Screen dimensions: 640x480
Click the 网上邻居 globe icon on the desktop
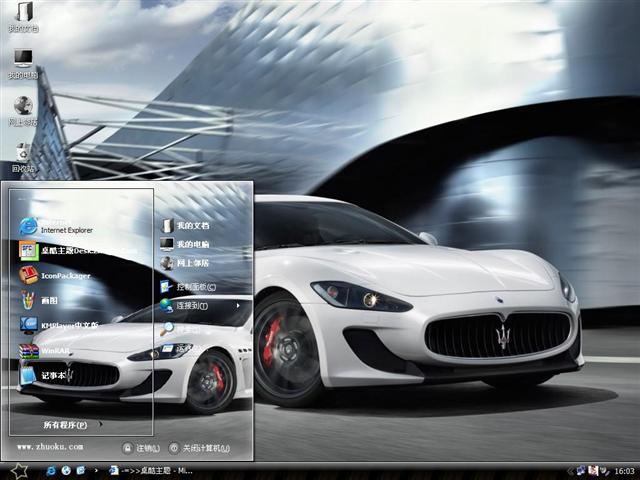pos(22,107)
